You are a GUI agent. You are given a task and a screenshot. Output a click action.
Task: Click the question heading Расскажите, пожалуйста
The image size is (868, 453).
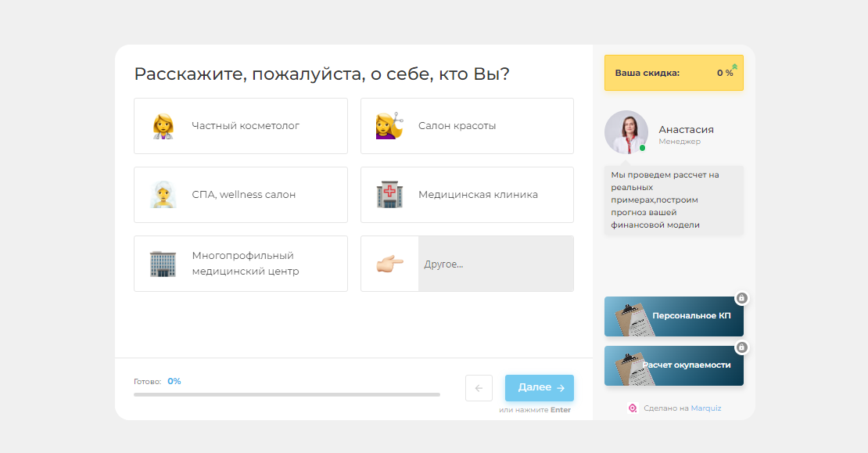tap(321, 74)
